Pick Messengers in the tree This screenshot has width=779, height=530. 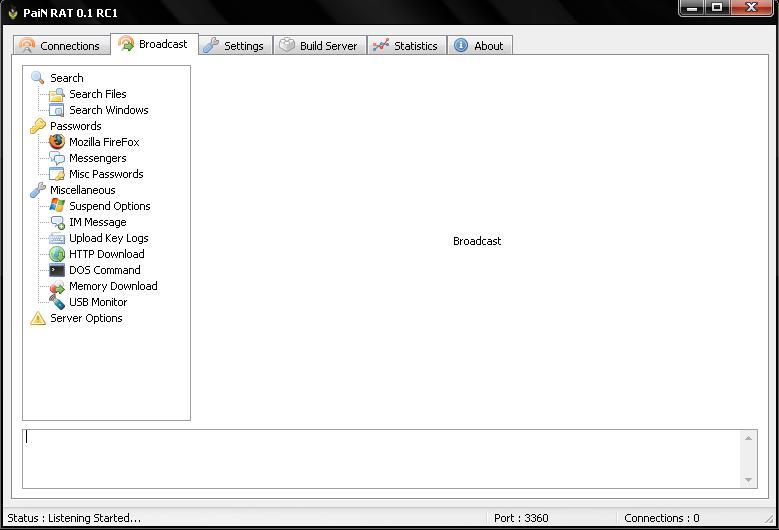coord(98,158)
